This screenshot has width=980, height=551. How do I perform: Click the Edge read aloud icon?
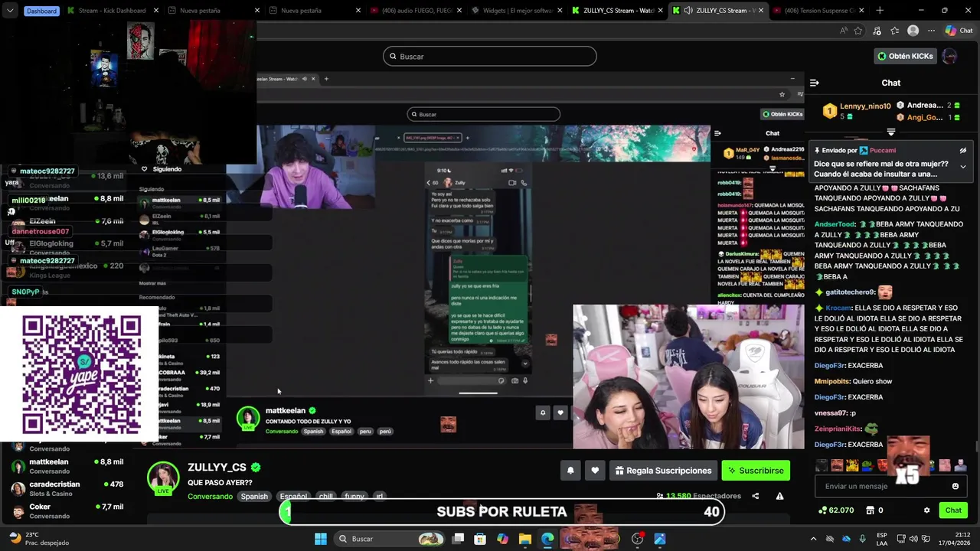(844, 31)
